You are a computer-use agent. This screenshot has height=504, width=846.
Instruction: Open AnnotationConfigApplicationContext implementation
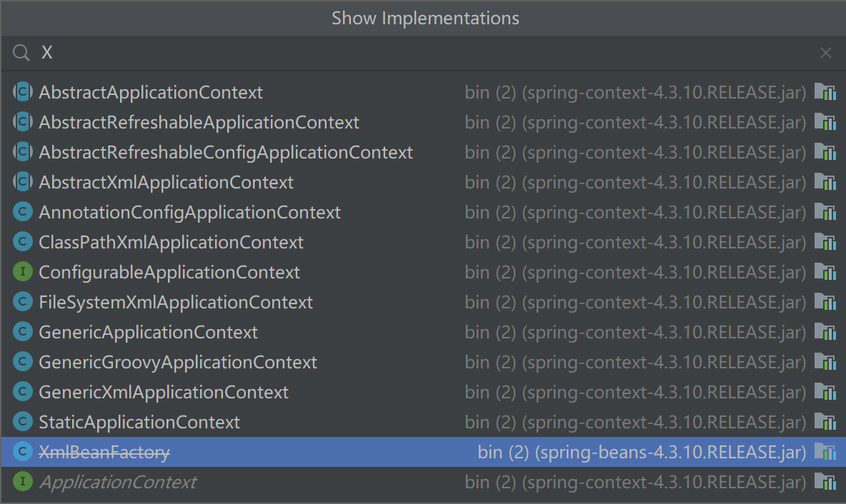point(189,212)
